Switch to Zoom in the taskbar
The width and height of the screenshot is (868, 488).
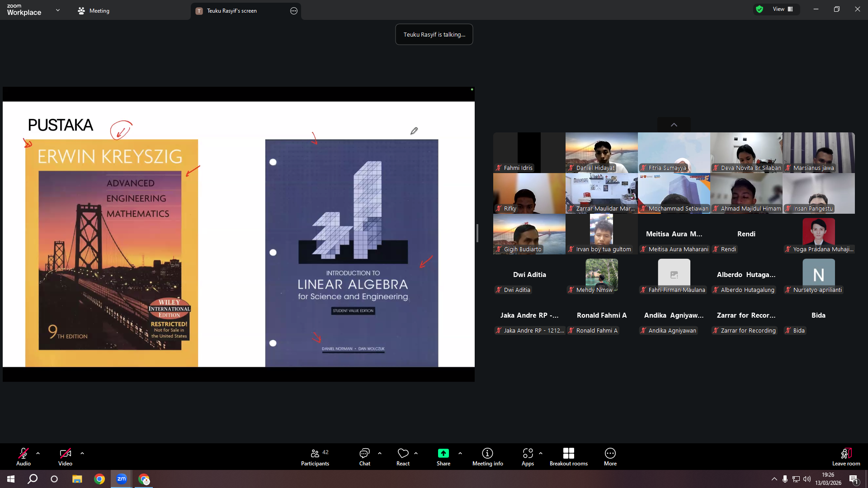[122, 479]
